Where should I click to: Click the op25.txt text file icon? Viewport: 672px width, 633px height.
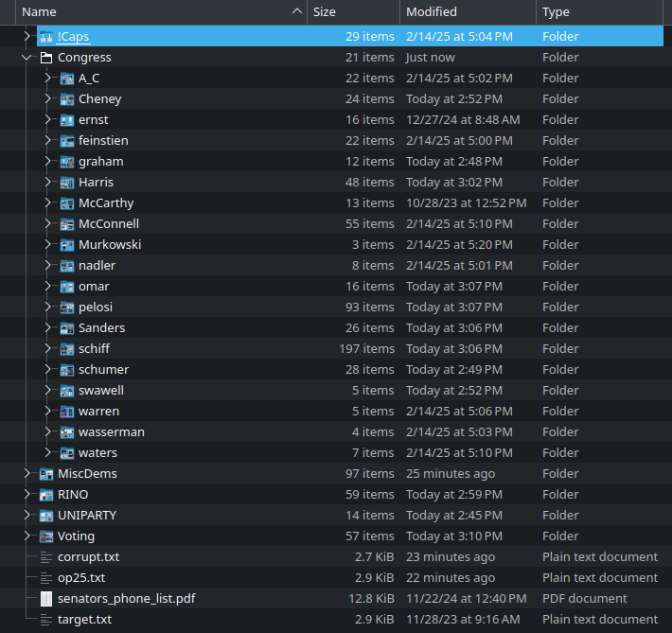coord(46,578)
